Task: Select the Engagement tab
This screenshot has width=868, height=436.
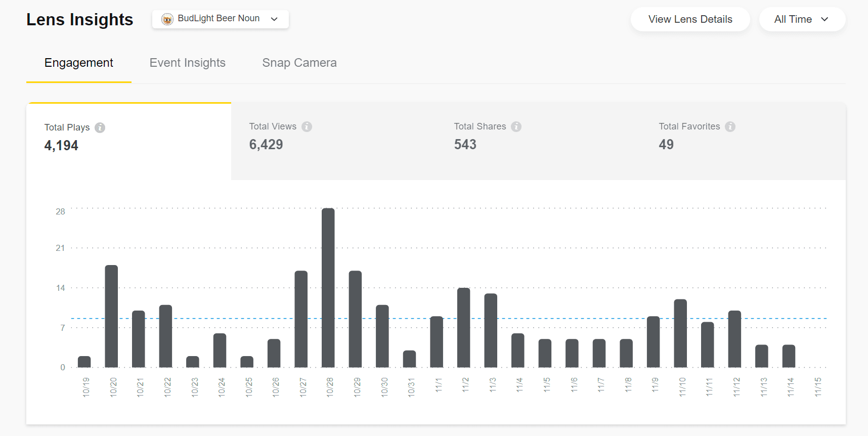Action: click(78, 63)
